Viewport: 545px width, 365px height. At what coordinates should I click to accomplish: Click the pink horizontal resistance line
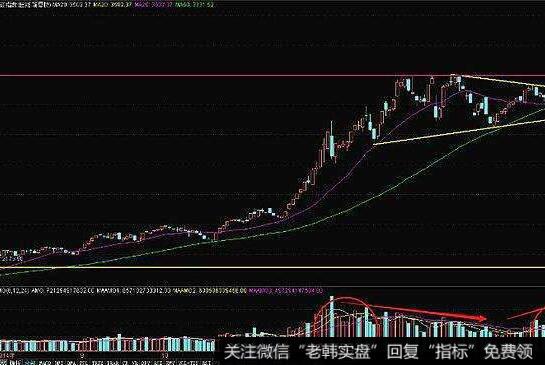pyautogui.click(x=272, y=75)
